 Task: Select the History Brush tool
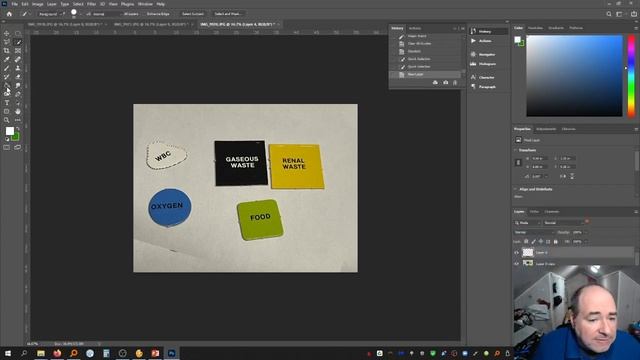7,77
